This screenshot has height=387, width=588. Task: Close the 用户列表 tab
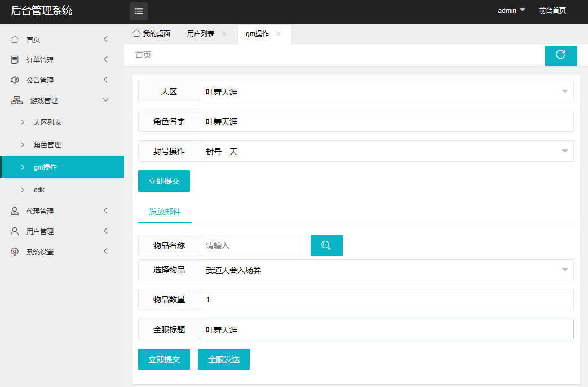tap(224, 34)
